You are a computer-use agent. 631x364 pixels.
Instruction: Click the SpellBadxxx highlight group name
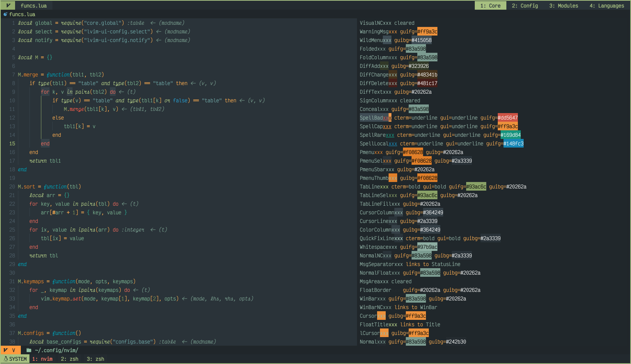(376, 118)
